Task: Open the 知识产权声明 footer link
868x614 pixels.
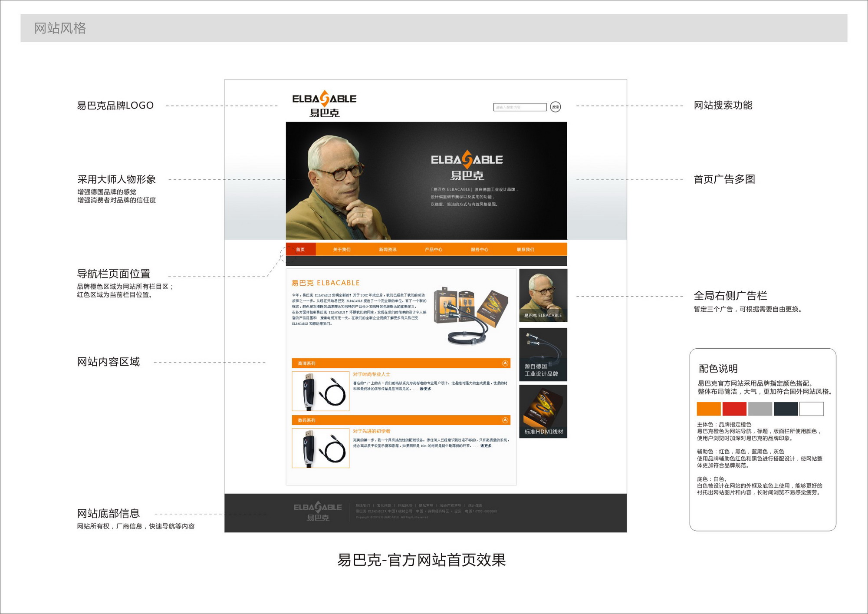Action: pos(450,505)
